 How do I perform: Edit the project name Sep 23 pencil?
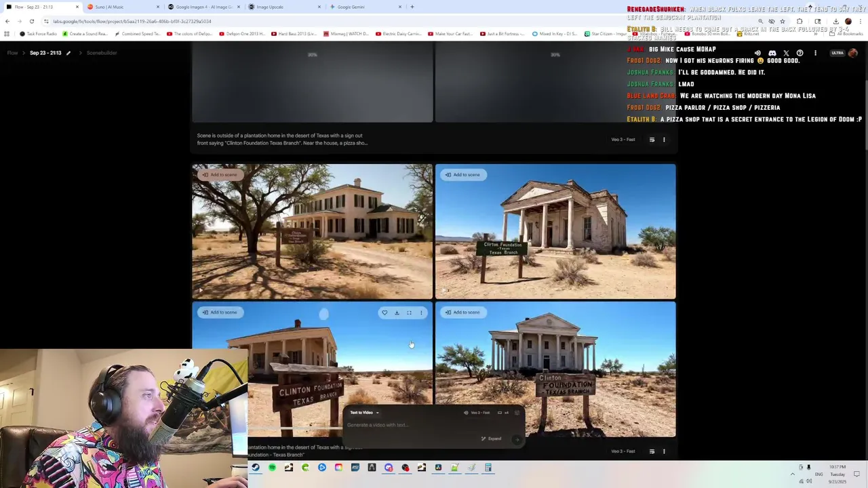click(x=68, y=53)
